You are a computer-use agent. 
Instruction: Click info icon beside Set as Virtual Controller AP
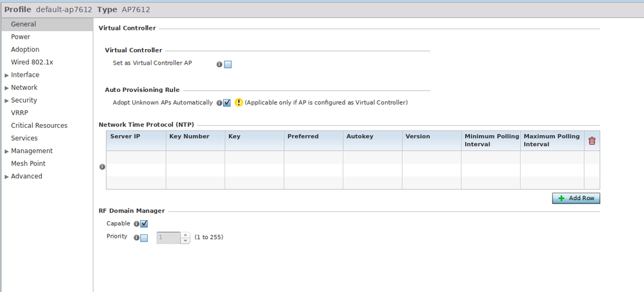click(x=219, y=64)
